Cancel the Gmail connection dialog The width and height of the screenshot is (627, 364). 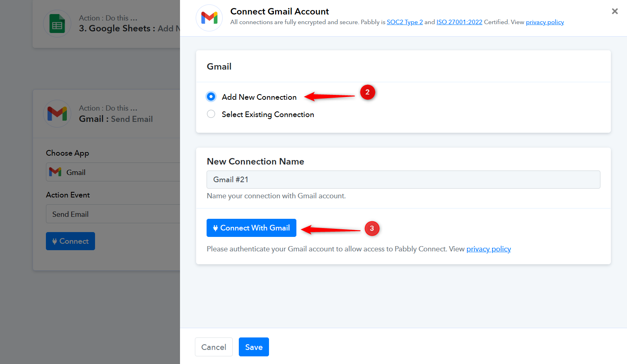tap(213, 347)
